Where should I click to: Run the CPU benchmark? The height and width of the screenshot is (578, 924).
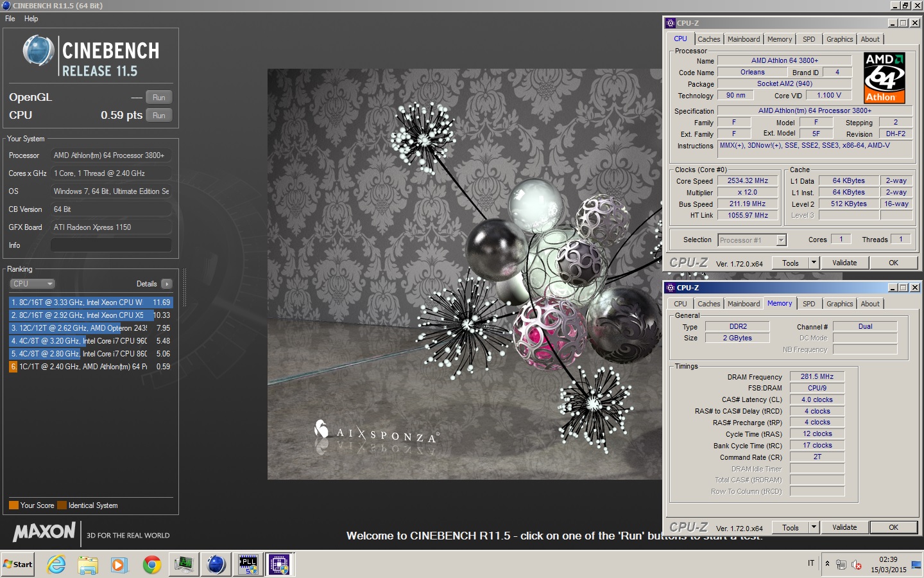point(159,116)
